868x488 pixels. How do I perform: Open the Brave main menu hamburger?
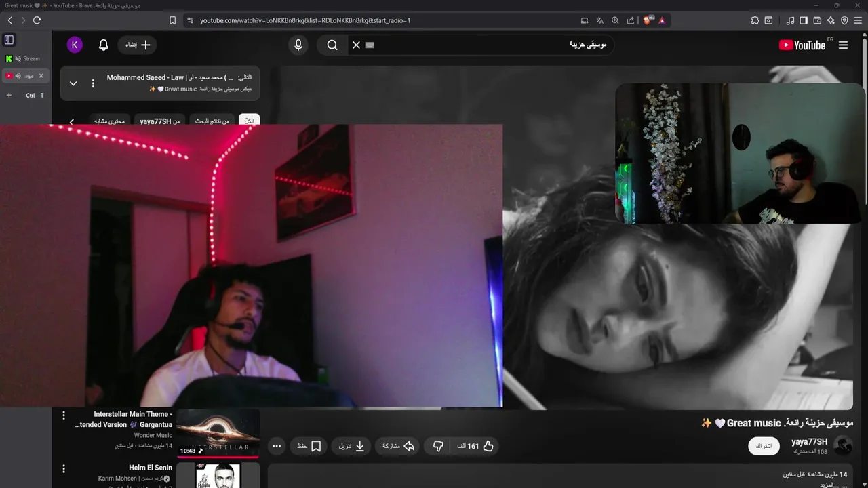pyautogui.click(x=858, y=20)
